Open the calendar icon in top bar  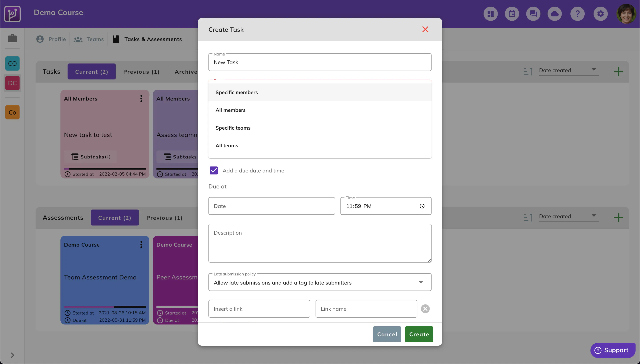coord(512,14)
